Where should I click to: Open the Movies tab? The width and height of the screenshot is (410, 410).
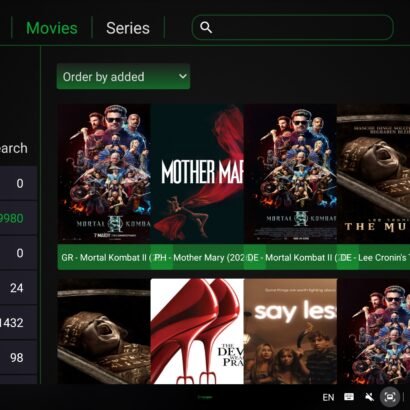[52, 28]
